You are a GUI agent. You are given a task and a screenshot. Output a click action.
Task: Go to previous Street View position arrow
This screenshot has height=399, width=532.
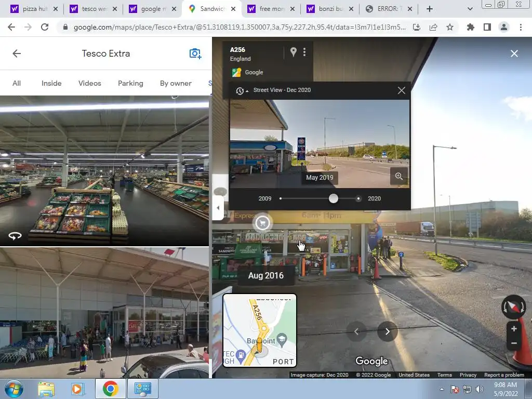point(356,331)
